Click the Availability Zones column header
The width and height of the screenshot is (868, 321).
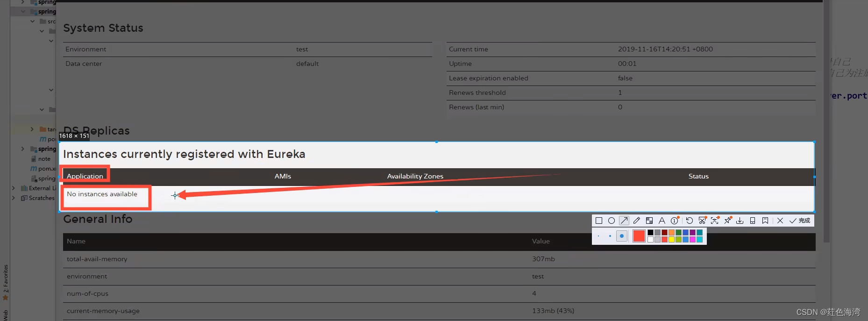415,176
